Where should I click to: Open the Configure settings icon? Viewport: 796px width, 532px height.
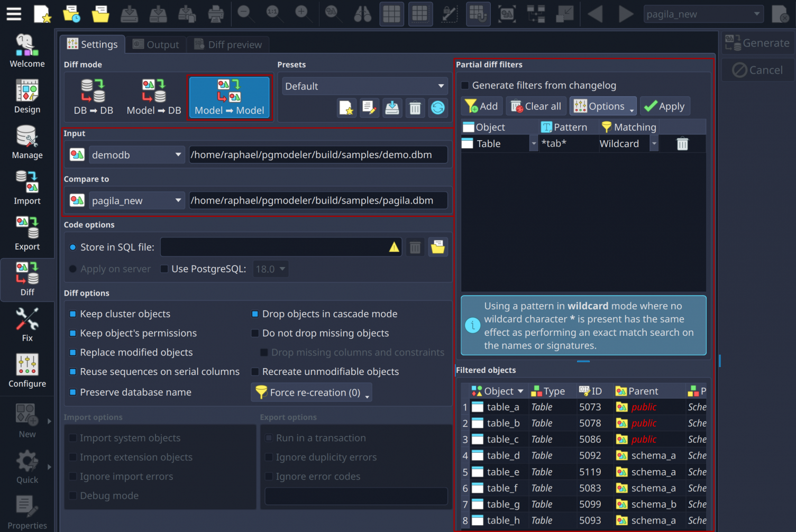click(x=27, y=370)
